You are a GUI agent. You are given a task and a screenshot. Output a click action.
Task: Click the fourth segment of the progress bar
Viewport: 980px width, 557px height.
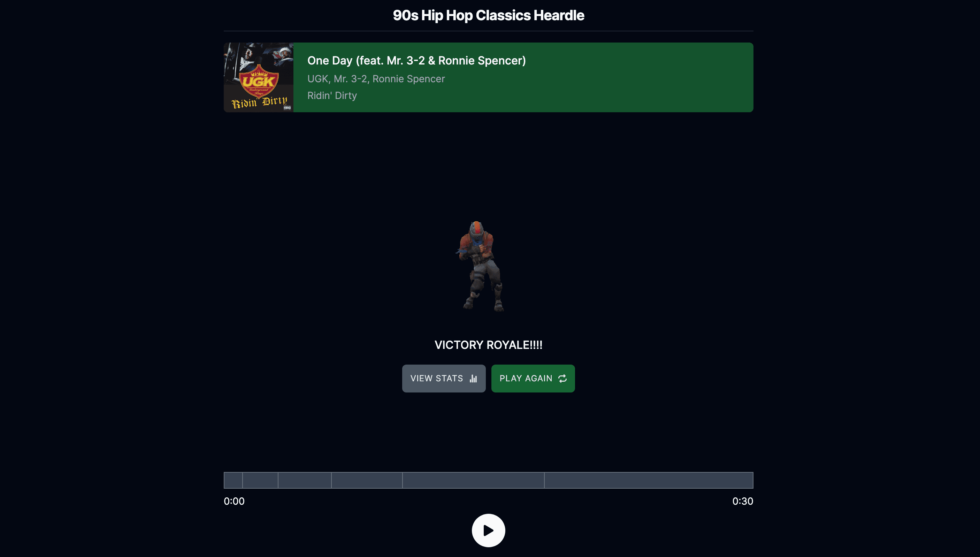click(x=367, y=480)
